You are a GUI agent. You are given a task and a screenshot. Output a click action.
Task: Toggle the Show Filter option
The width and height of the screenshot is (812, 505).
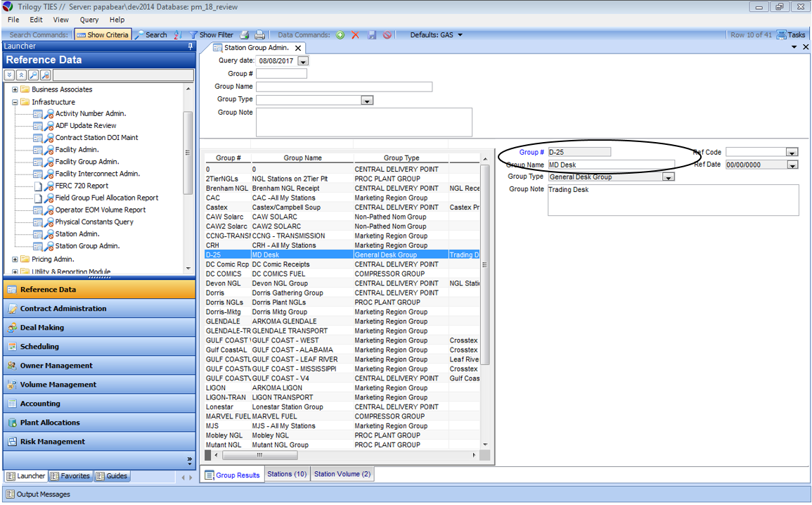pos(211,35)
